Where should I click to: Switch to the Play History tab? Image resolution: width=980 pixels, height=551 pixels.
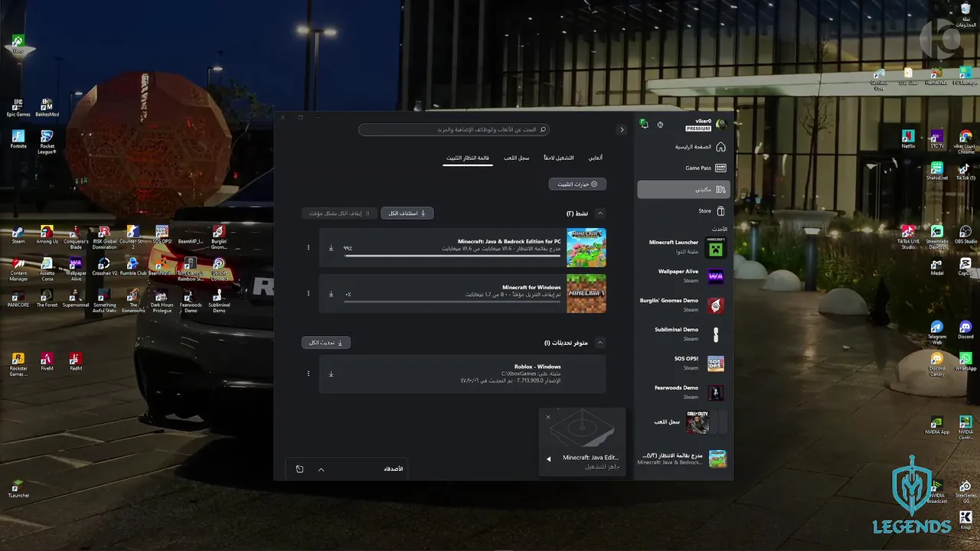(x=516, y=158)
